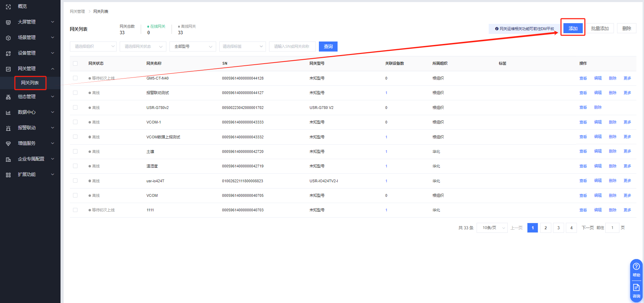The height and width of the screenshot is (303, 644).
Task: Focus the SN or gateway name search field
Action: point(292,46)
